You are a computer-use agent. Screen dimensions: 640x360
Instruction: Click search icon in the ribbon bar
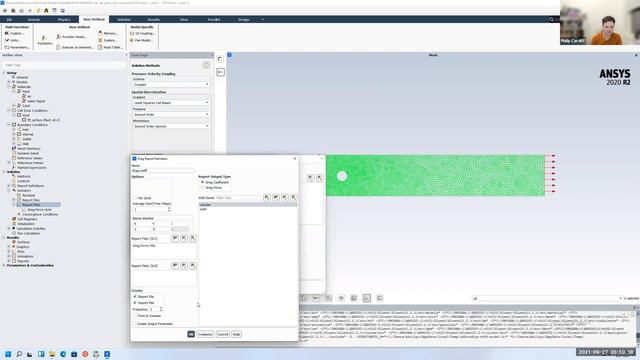click(551, 19)
